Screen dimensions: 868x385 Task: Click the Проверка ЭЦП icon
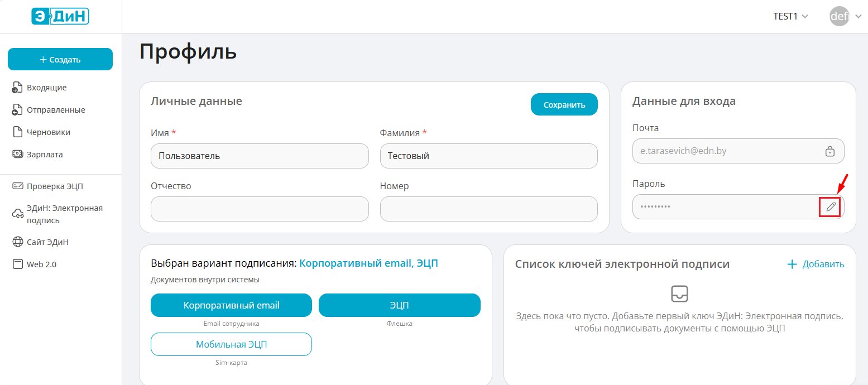click(17, 186)
